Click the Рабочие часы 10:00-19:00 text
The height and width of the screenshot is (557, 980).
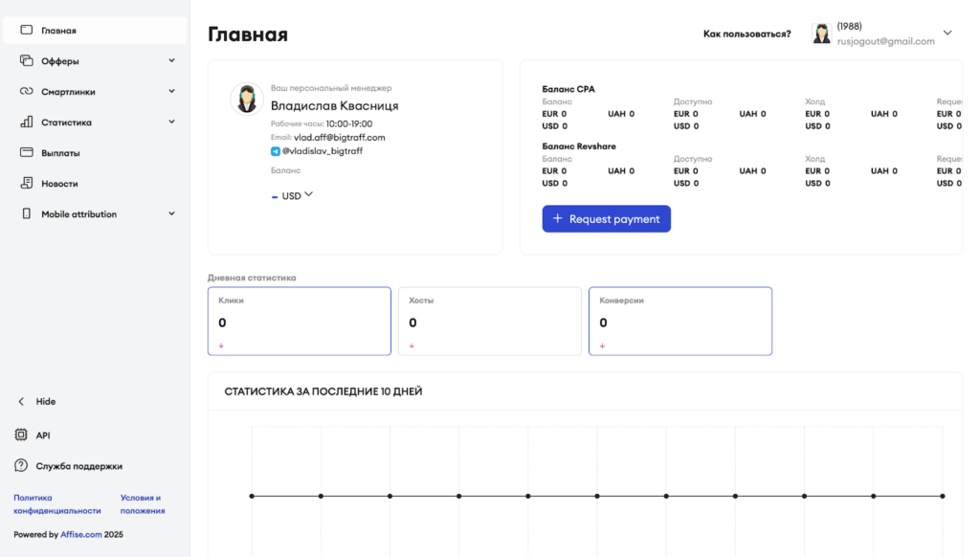[x=322, y=123]
